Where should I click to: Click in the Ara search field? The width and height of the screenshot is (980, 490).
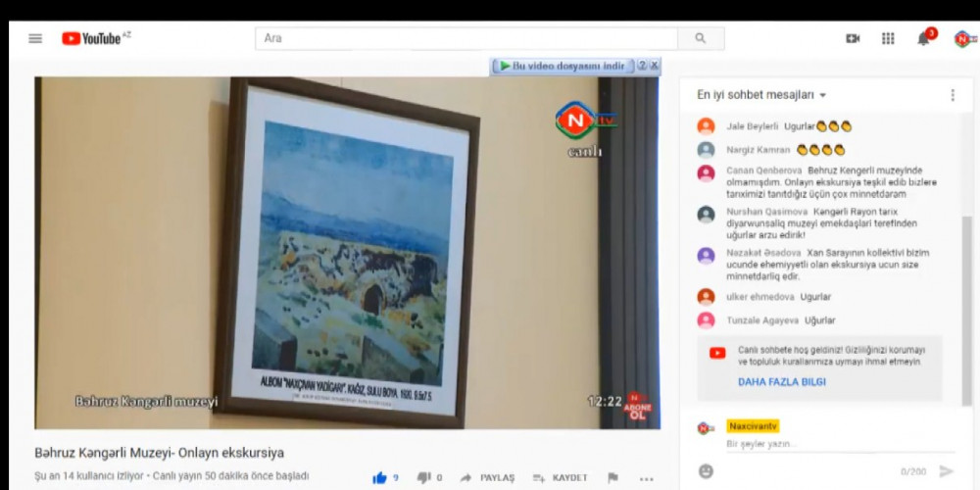(466, 39)
